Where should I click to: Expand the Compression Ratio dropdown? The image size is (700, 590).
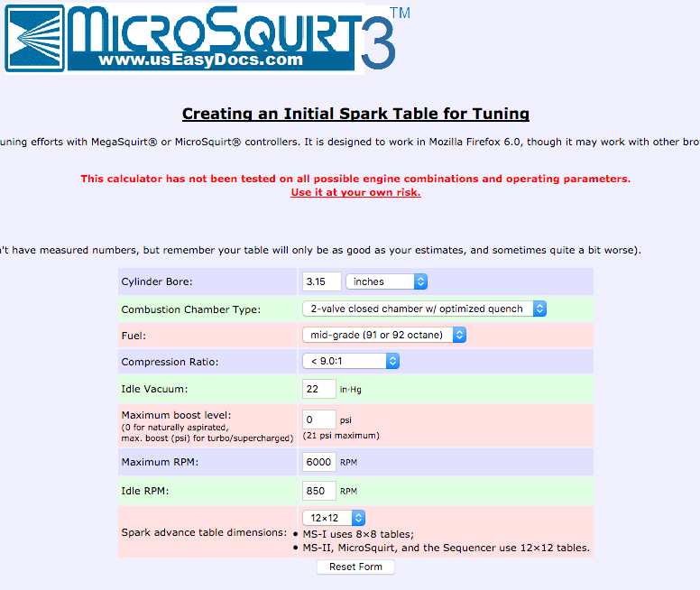tap(351, 362)
